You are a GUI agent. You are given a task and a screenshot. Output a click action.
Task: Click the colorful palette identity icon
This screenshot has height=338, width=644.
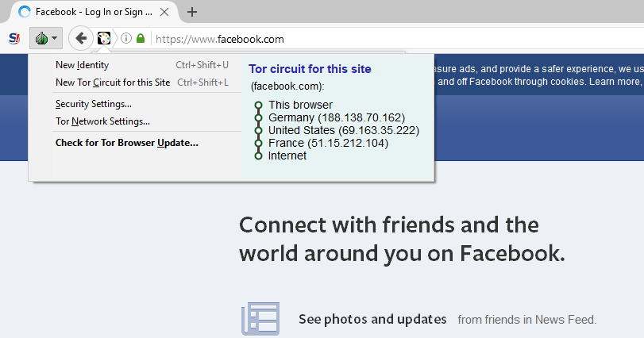click(x=104, y=38)
